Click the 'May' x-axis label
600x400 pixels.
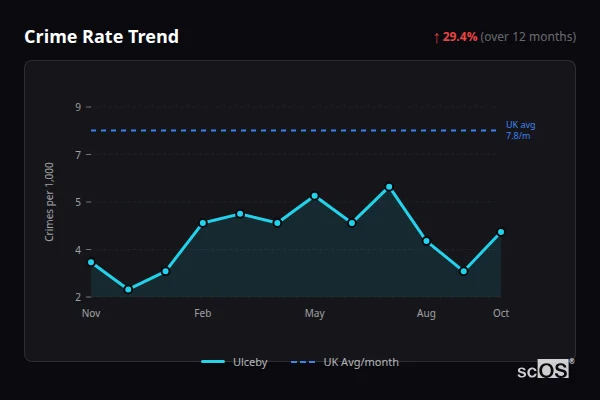(x=315, y=313)
